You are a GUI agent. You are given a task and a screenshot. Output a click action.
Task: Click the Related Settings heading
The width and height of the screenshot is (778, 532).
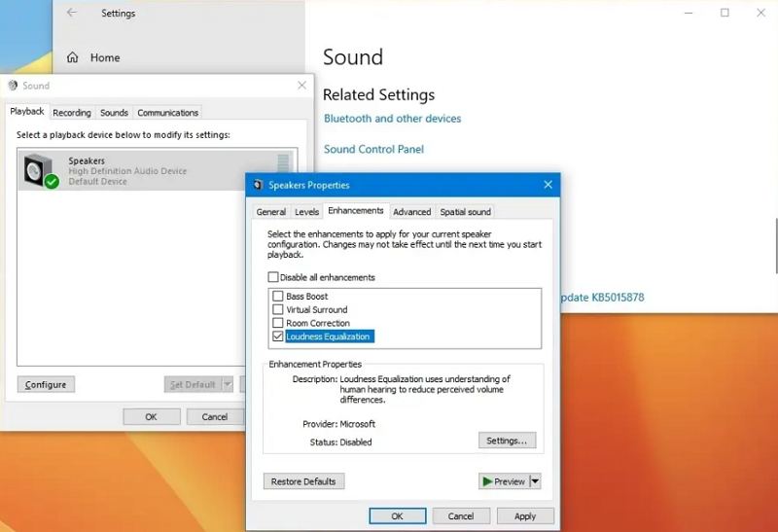378,94
